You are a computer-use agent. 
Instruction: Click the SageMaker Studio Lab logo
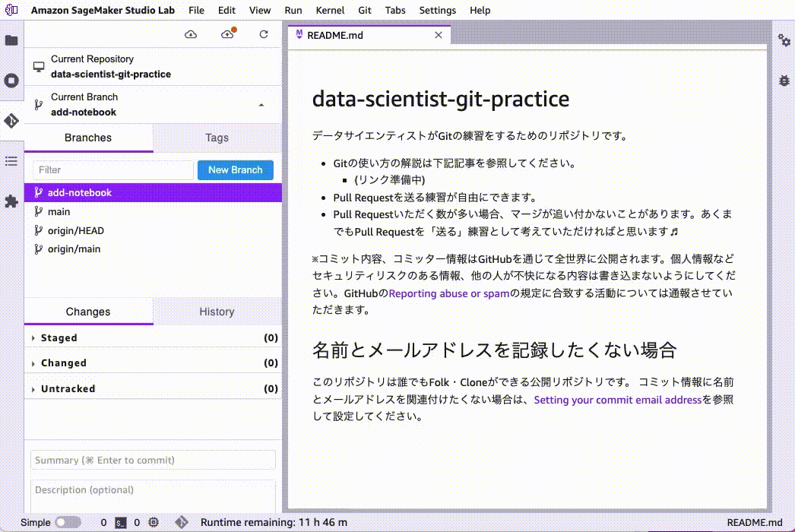[x=11, y=10]
